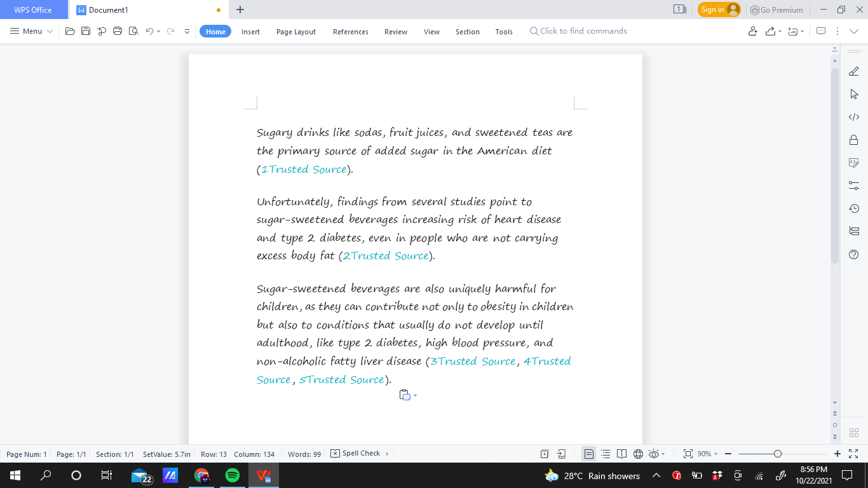Screen dimensions: 868x488
Task: Click the Print icon in the toolbar
Action: tap(117, 31)
